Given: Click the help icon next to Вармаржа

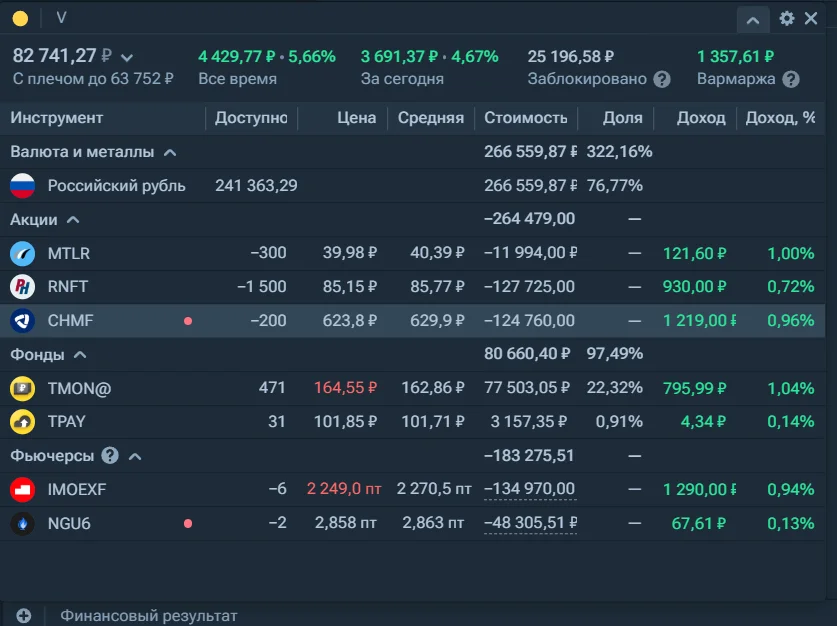Looking at the screenshot, I should click(791, 80).
